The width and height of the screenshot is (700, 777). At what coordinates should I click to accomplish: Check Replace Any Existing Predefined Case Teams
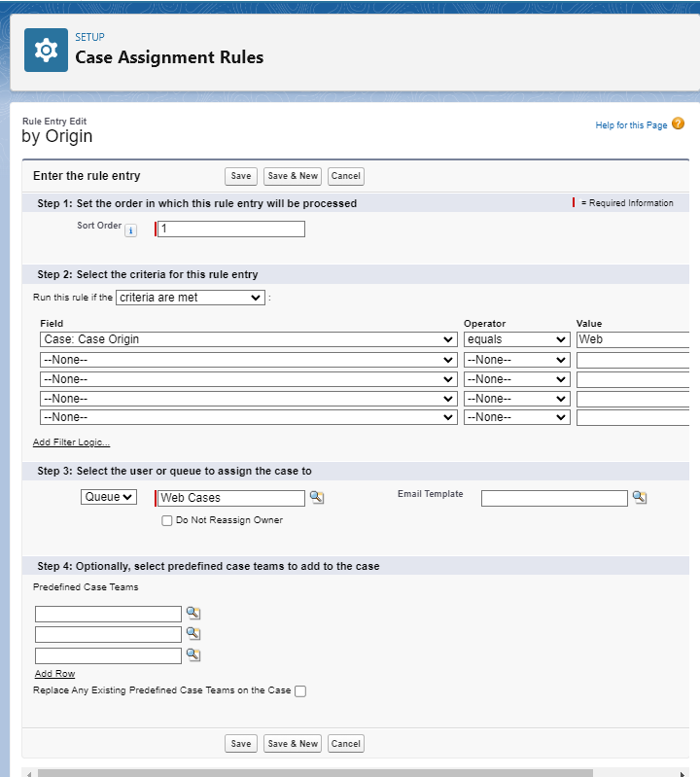[300, 691]
